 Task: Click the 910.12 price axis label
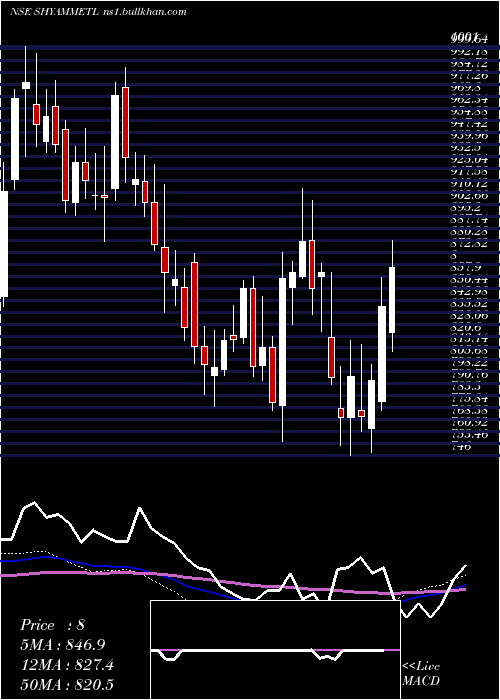click(x=469, y=183)
